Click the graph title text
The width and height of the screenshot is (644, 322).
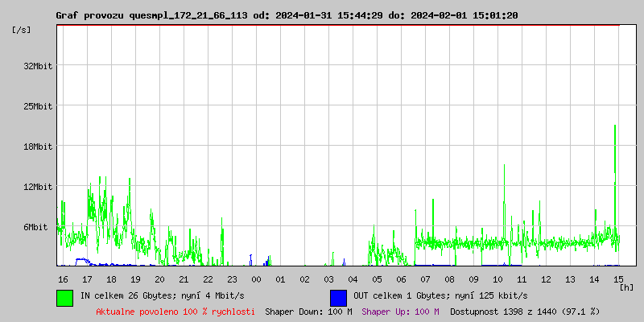(x=287, y=15)
